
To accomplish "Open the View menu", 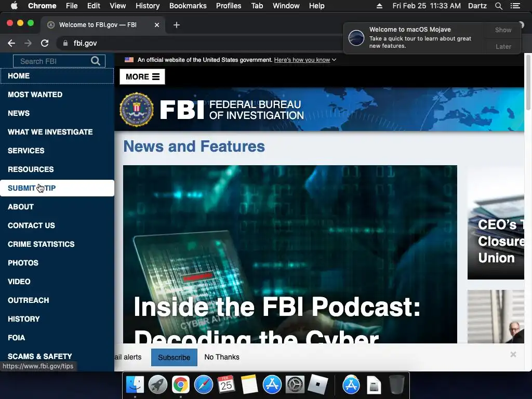I will pyautogui.click(x=118, y=6).
